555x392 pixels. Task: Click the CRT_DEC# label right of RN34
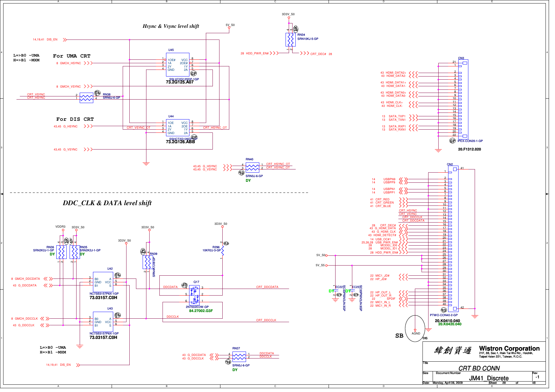click(x=318, y=54)
